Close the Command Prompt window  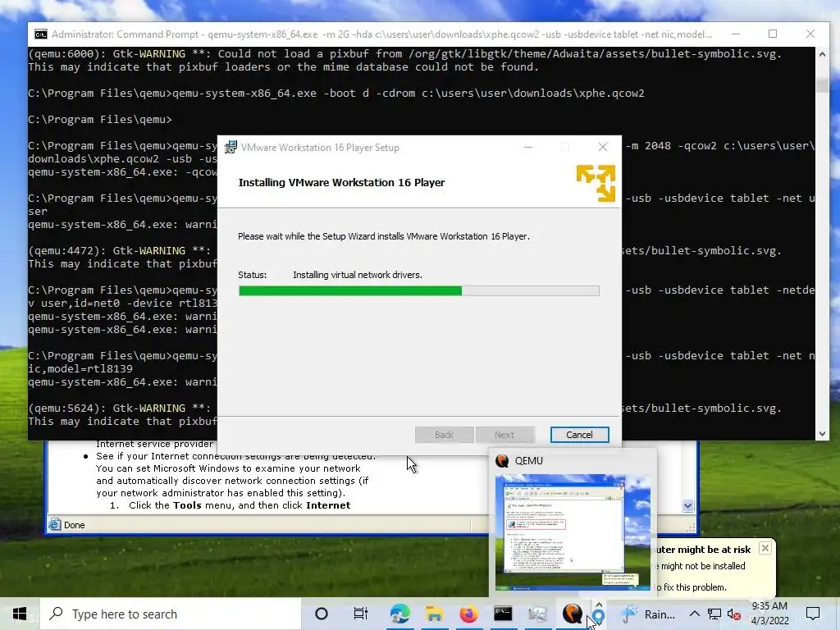click(810, 34)
